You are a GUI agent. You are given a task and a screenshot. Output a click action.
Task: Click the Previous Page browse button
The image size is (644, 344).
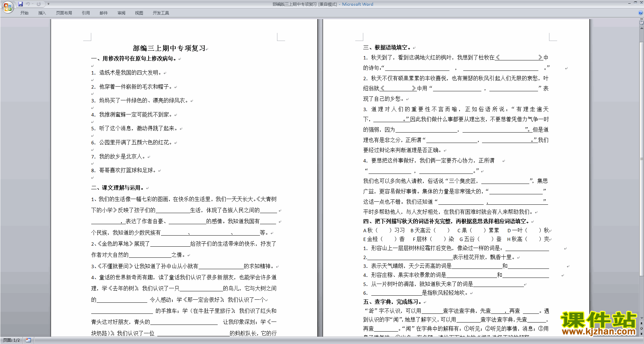tap(641, 323)
